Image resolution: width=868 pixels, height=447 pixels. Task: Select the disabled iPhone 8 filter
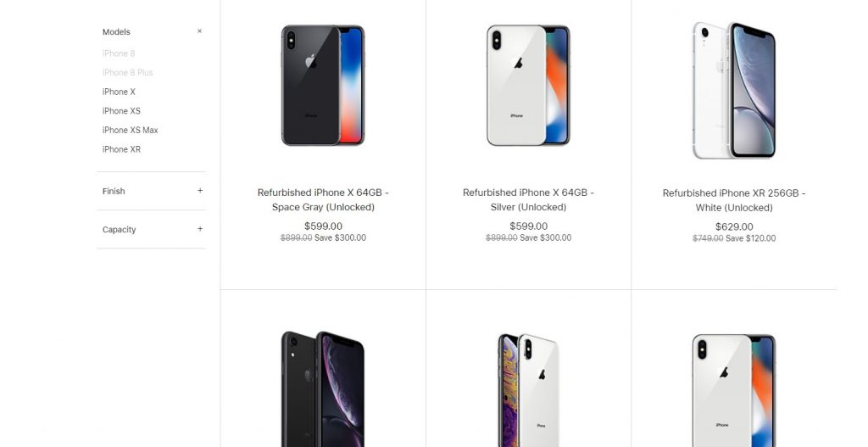[119, 53]
